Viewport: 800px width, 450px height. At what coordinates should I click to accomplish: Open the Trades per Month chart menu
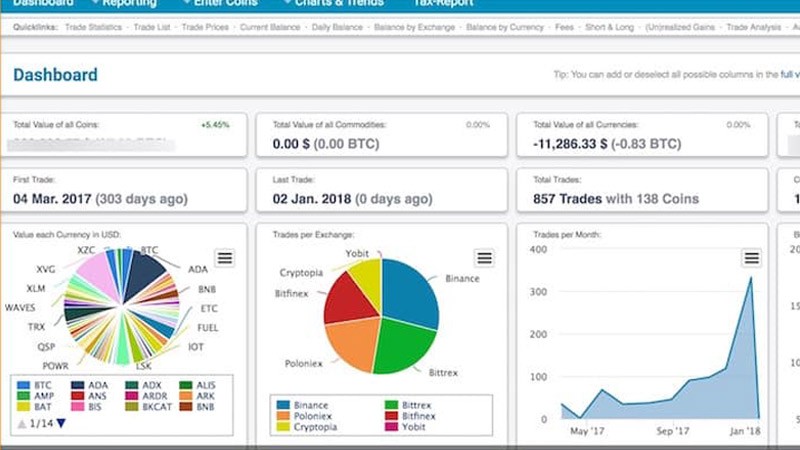tap(751, 258)
